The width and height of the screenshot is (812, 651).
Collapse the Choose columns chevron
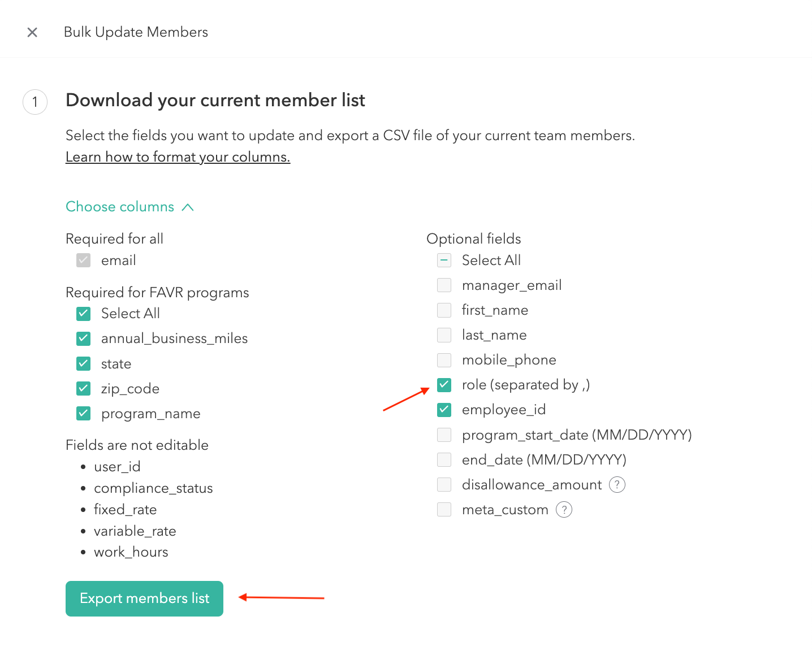point(188,207)
